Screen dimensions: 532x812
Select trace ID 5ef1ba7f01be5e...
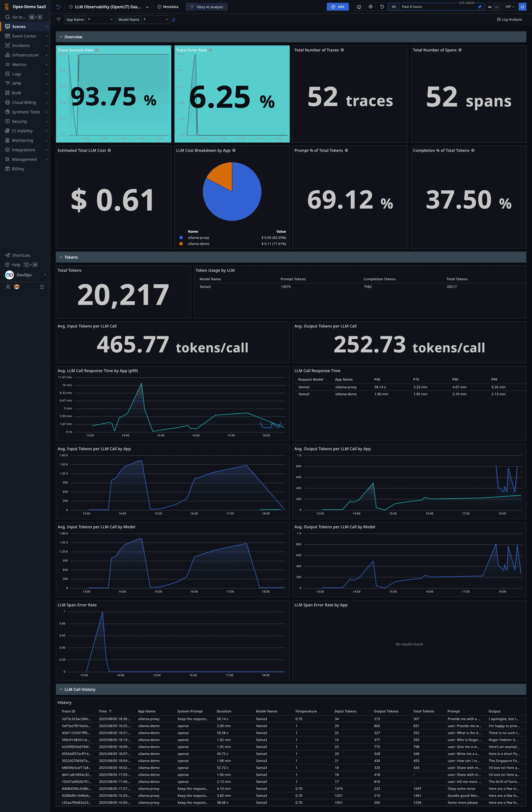[76, 726]
